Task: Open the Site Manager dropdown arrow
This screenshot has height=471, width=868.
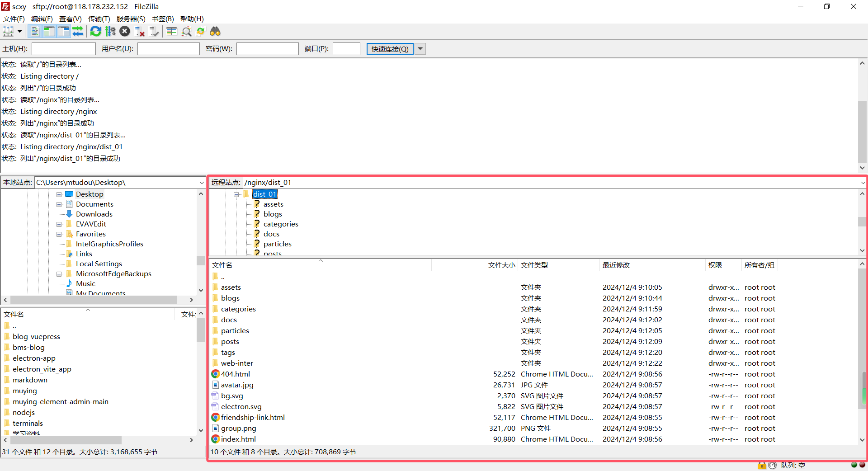Action: [x=19, y=31]
